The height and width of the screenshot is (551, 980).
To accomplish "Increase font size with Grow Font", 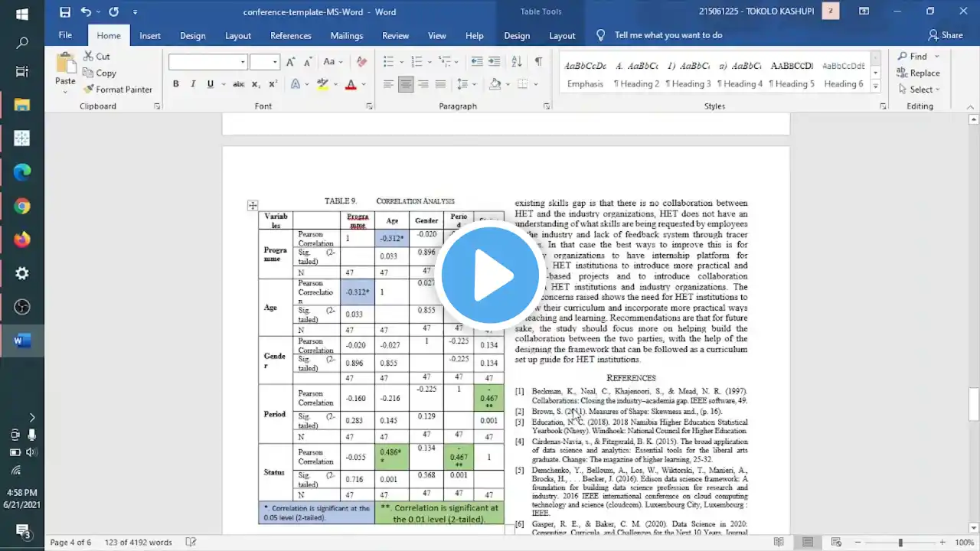I will pos(291,62).
